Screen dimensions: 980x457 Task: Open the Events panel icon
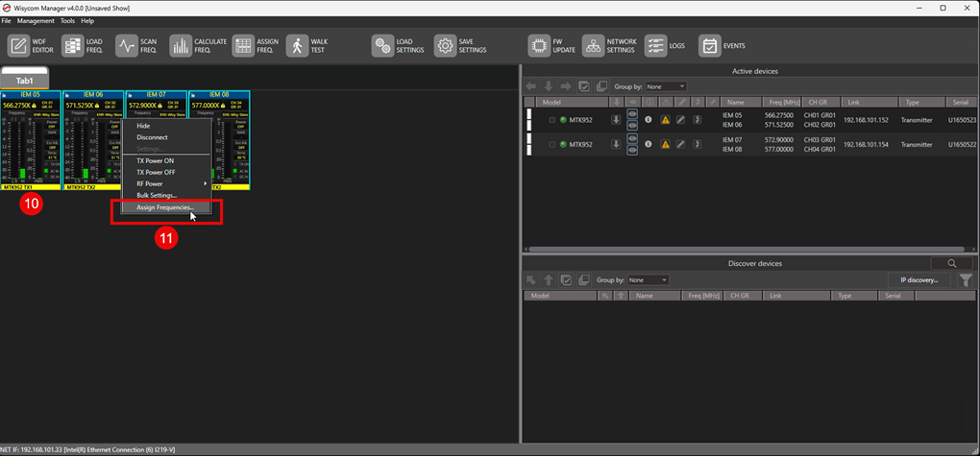709,46
